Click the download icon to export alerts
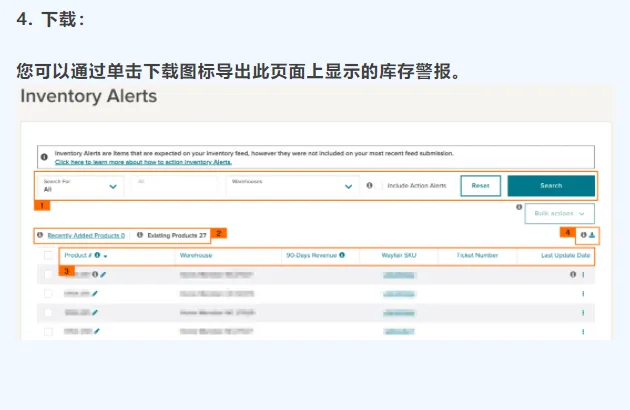This screenshot has height=410, width=630. pos(592,235)
